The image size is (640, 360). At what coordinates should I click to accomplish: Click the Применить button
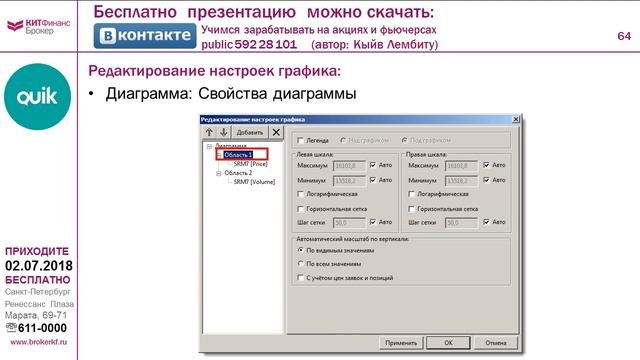click(401, 343)
